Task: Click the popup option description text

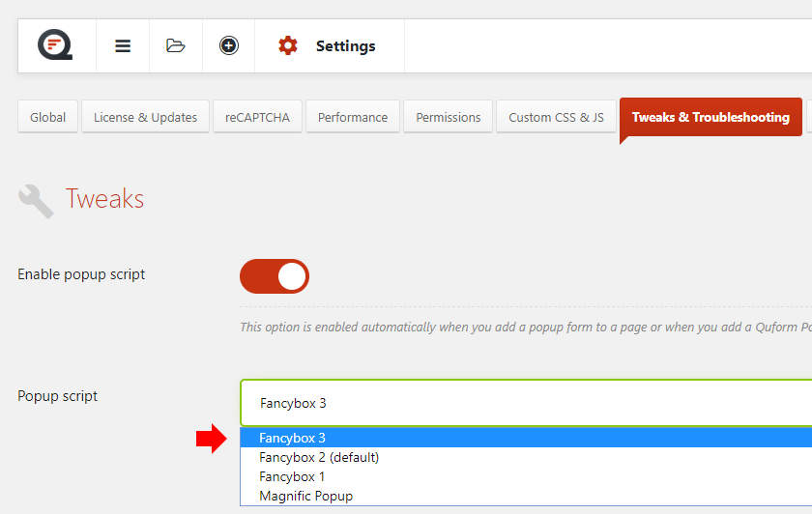Action: [x=526, y=328]
